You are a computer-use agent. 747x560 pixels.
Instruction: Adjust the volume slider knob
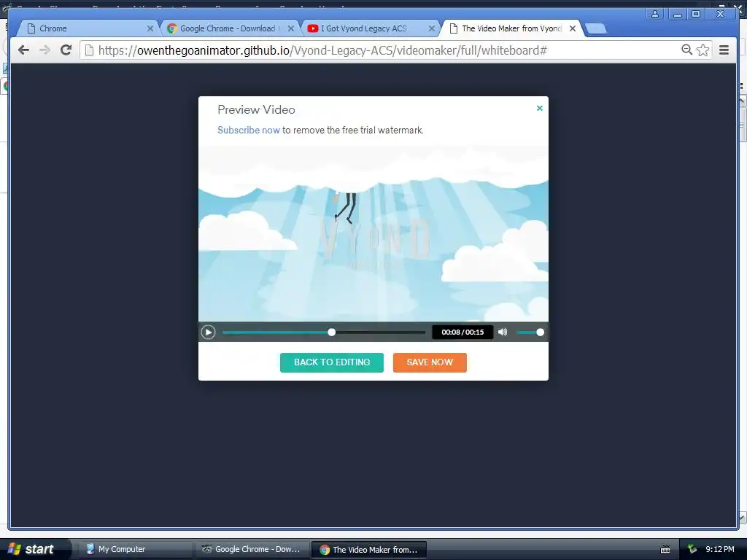[540, 332]
